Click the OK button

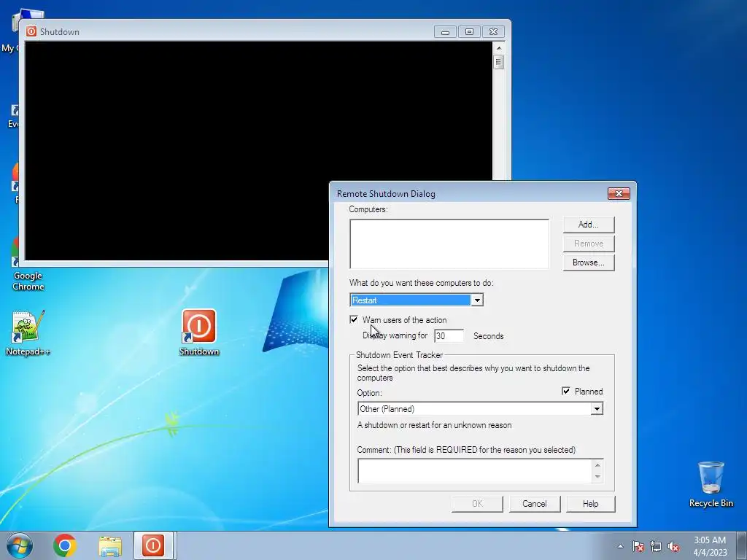[x=477, y=504]
